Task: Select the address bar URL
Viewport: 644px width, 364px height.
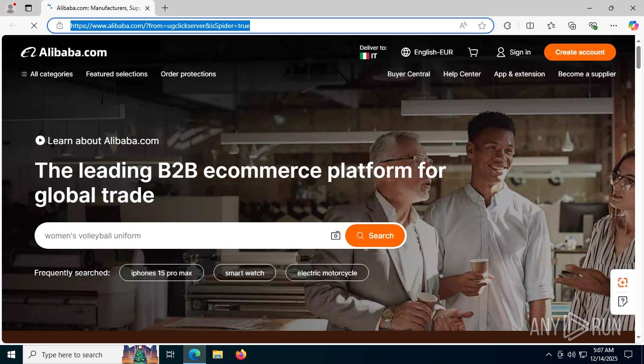Action: click(160, 26)
